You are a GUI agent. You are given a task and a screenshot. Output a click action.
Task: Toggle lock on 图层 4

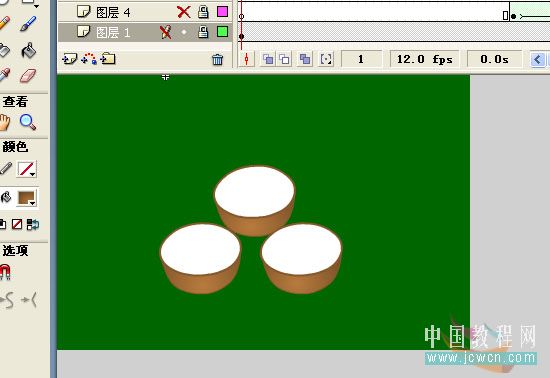pos(203,12)
